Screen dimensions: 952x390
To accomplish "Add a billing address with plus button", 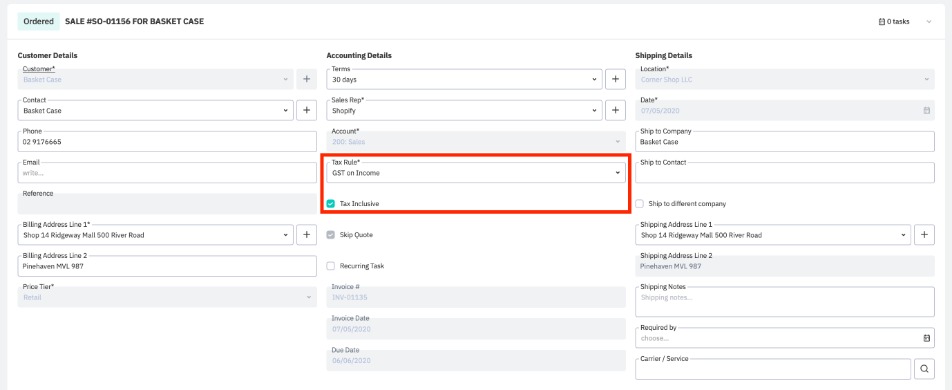I will [x=306, y=234].
